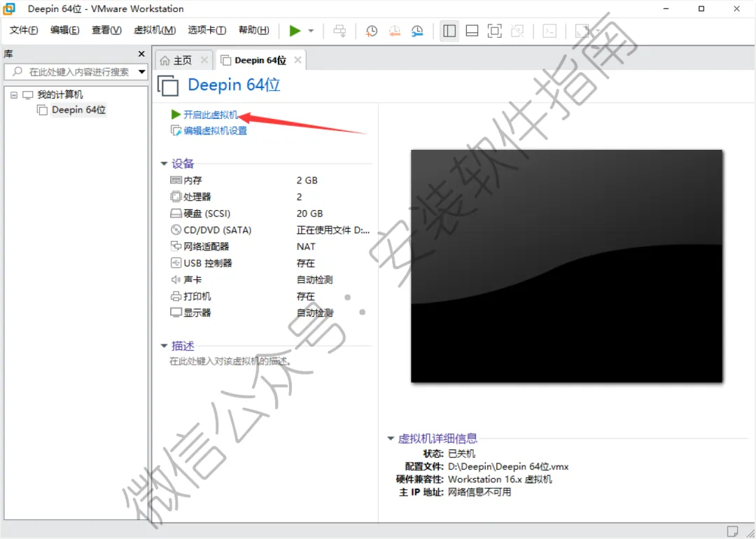This screenshot has width=756, height=539.
Task: Click the black VM screen preview
Action: [566, 266]
